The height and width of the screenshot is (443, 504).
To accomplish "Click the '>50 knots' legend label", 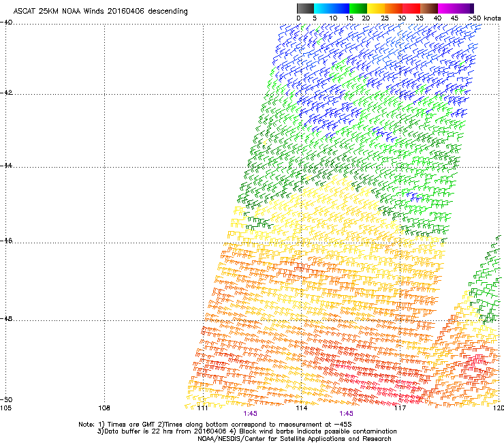I will 484,18.
